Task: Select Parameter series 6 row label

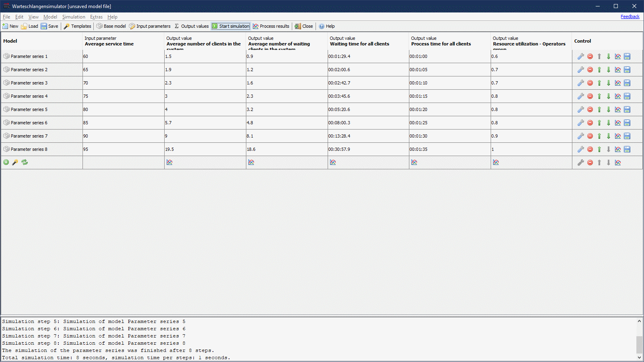Action: [x=29, y=123]
